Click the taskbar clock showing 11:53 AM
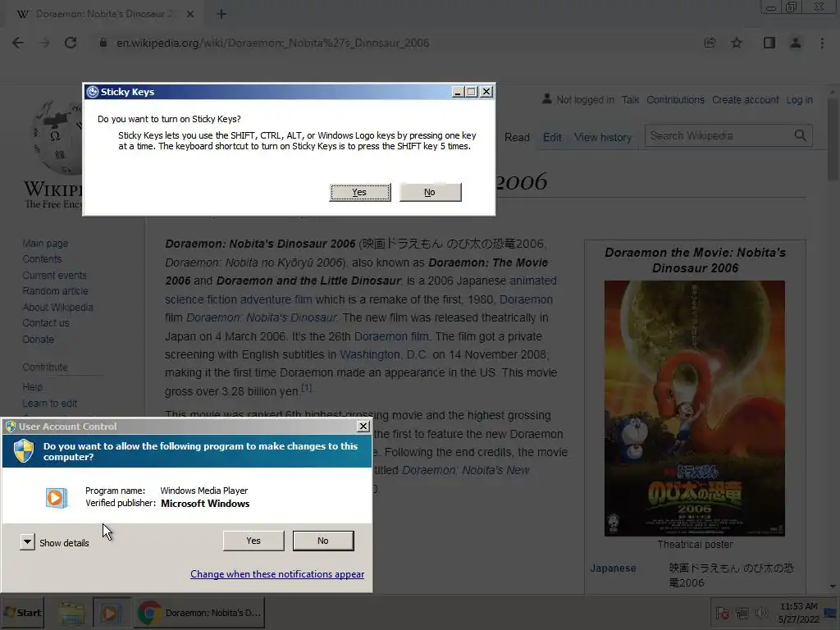The width and height of the screenshot is (840, 630). (799, 613)
